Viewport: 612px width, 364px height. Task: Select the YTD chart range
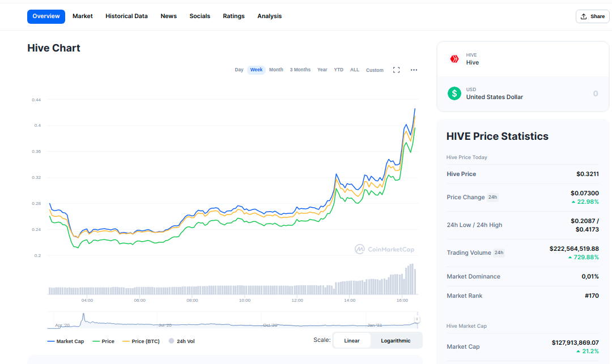point(338,70)
